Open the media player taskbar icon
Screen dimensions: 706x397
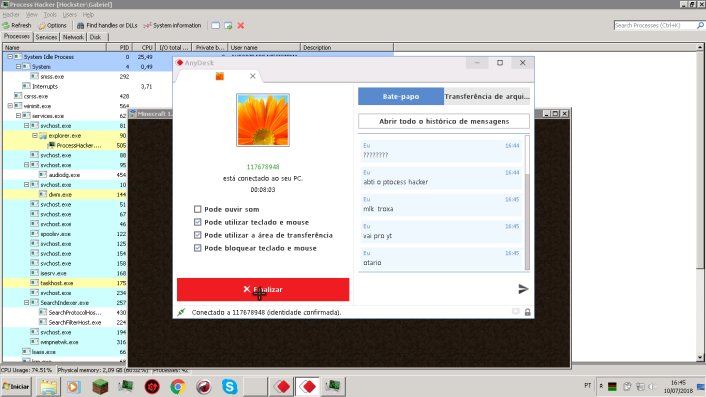(x=74, y=387)
